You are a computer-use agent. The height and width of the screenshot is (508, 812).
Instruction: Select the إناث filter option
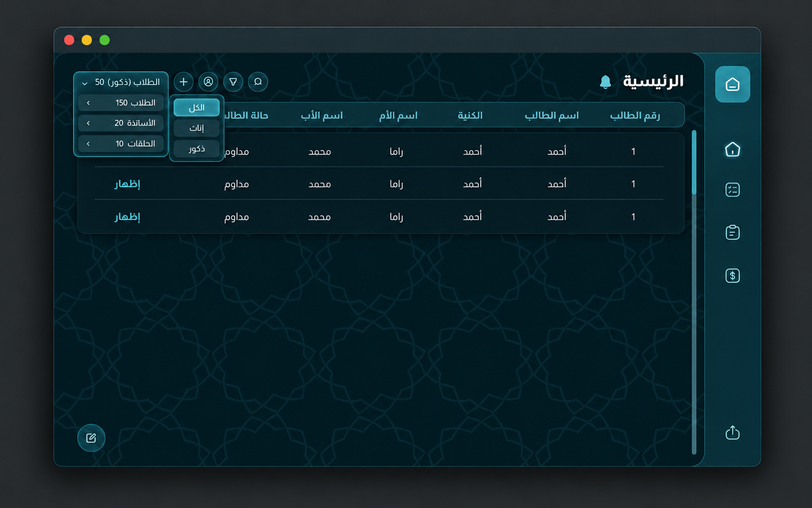(x=197, y=128)
